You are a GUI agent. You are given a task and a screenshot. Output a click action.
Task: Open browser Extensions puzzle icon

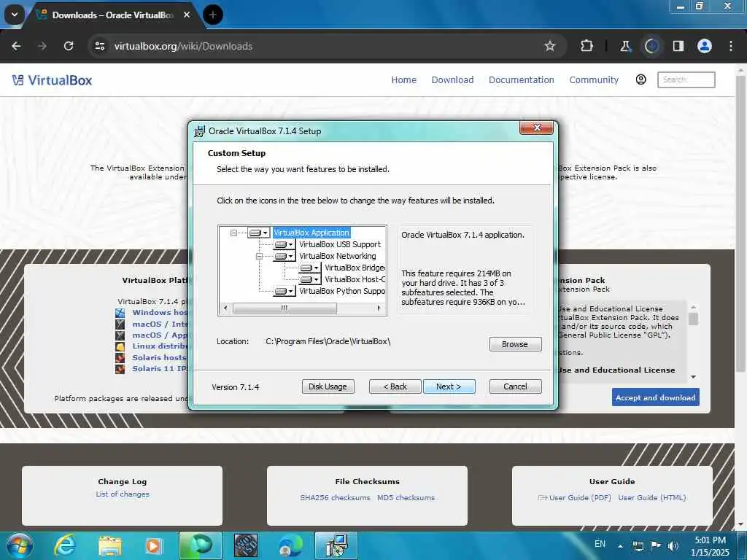pos(587,46)
